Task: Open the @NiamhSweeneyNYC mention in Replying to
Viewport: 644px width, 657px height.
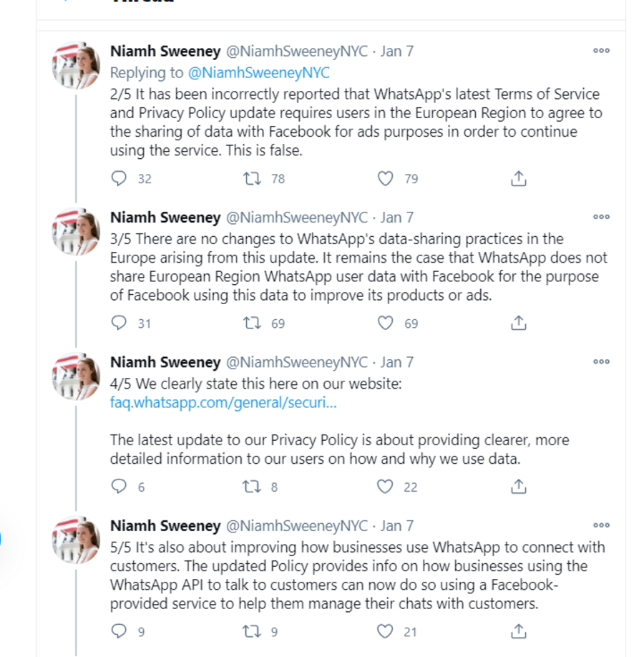Action: (258, 73)
